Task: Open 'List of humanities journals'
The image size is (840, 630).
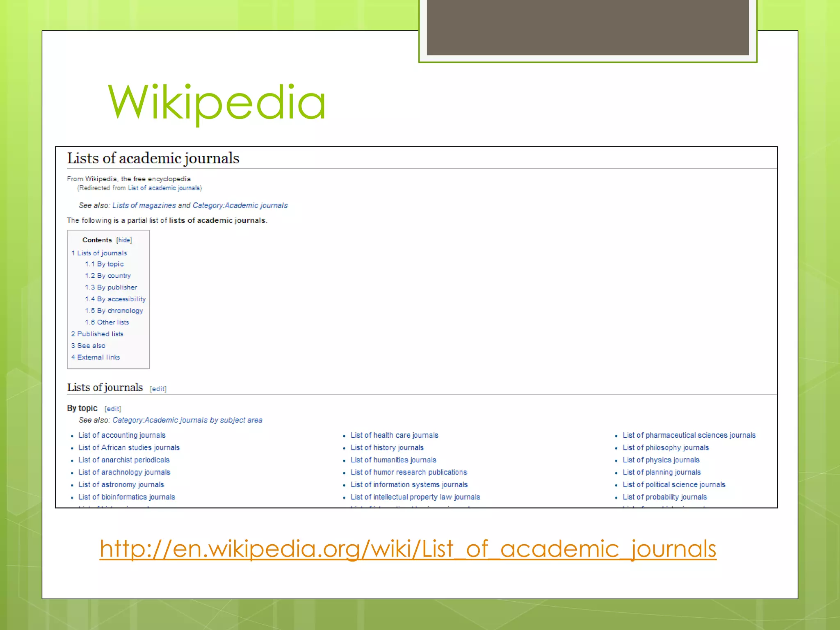Action: click(x=393, y=460)
